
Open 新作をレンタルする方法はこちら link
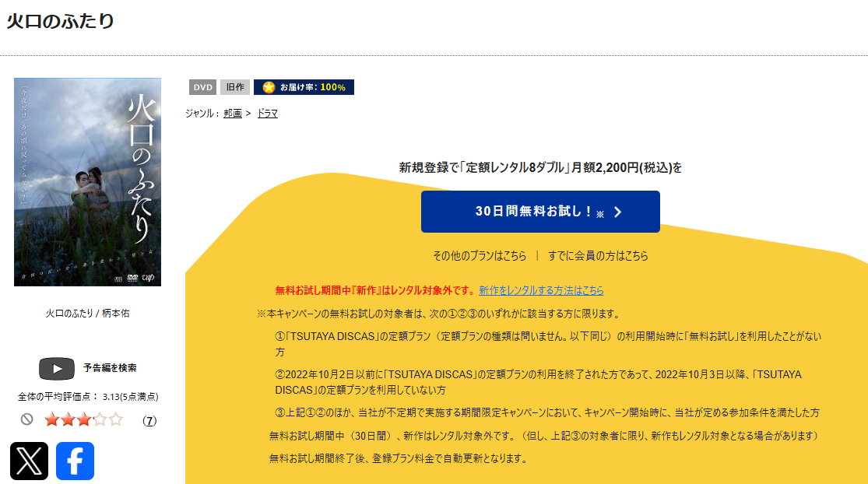point(543,289)
